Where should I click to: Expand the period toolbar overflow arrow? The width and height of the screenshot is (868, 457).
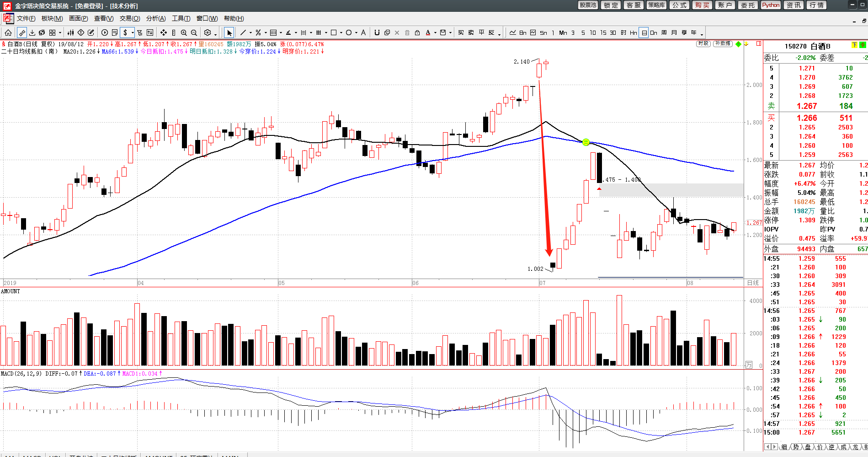coord(702,34)
